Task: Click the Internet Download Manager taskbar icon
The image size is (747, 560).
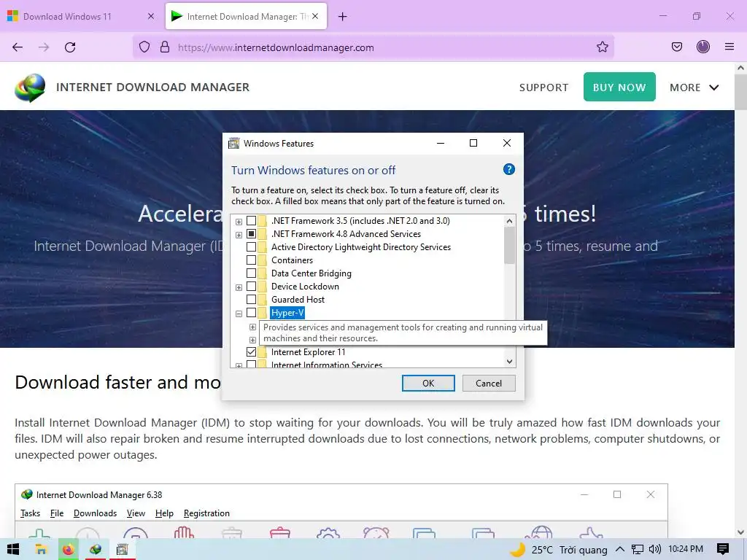Action: tap(96, 550)
